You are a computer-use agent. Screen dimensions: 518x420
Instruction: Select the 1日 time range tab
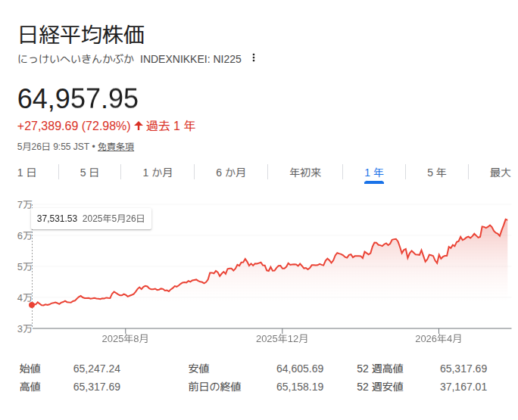tap(27, 173)
